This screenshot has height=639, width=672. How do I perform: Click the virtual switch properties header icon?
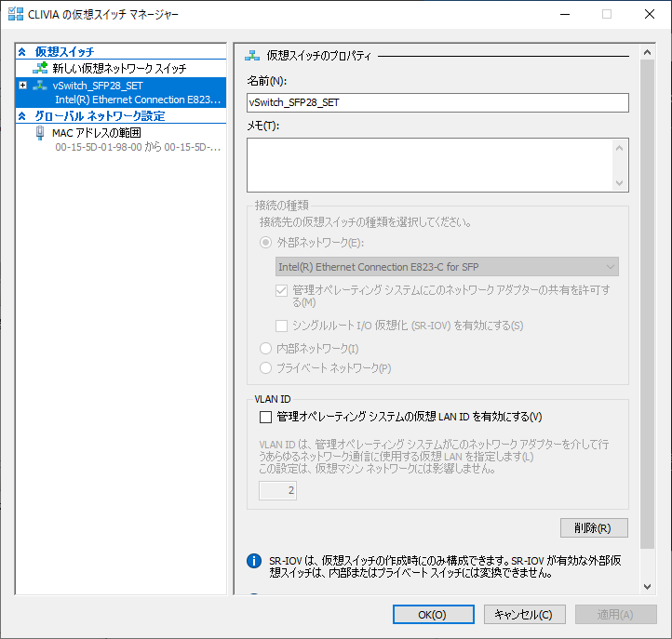tap(252, 55)
